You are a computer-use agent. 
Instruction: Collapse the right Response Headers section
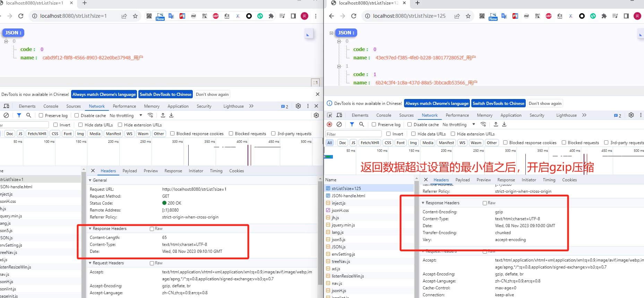[x=423, y=203]
